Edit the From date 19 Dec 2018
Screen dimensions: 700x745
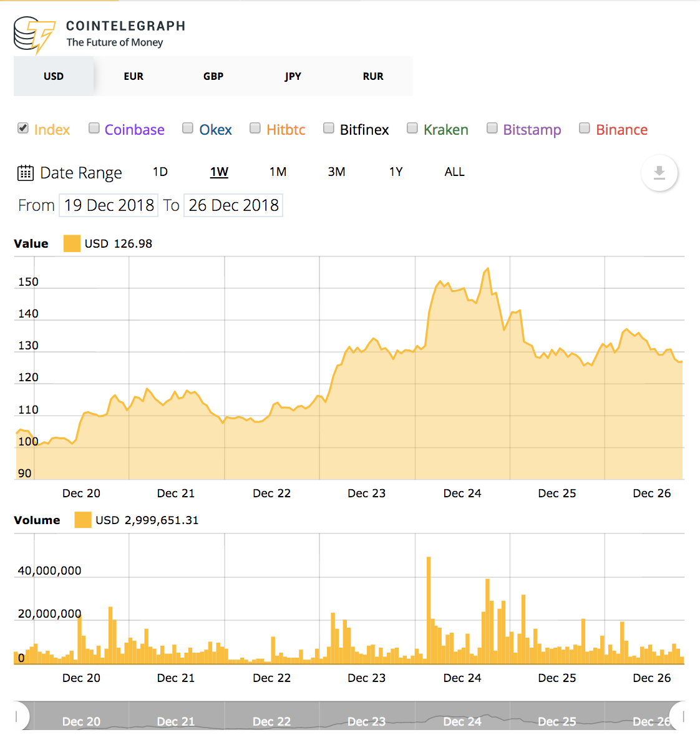(109, 205)
